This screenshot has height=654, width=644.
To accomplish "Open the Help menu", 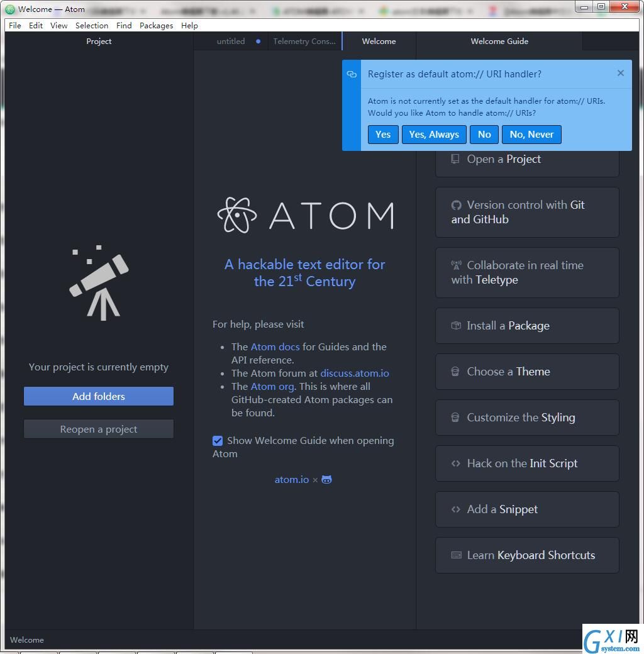I will coord(189,25).
